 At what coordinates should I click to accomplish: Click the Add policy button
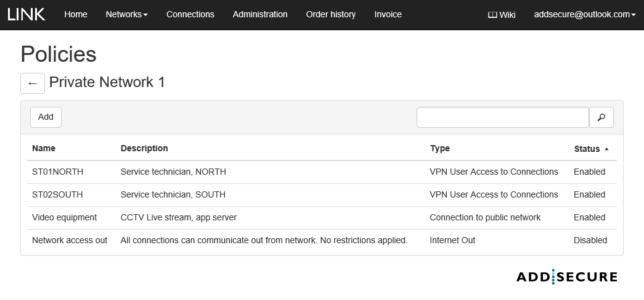click(x=46, y=117)
